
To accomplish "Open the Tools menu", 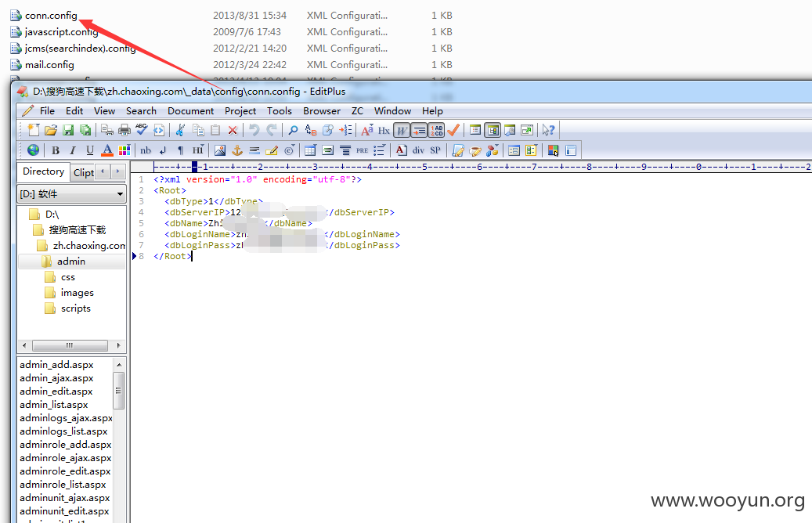I will coord(279,111).
